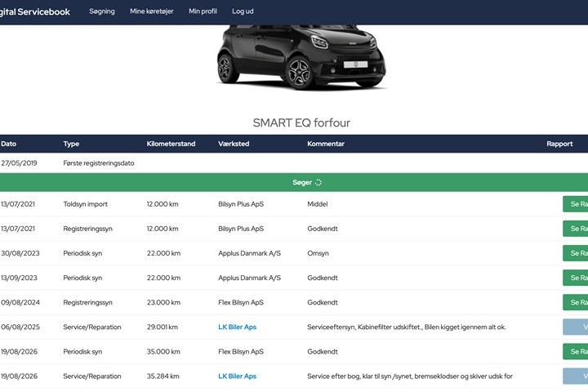Screen dimensions: 588x392
Task: Click Bilsyn Plus ApS in Toldsyn import row
Action: (x=241, y=204)
